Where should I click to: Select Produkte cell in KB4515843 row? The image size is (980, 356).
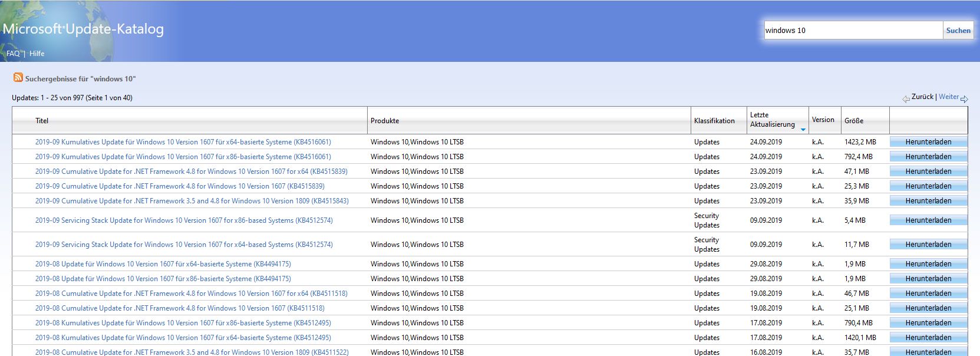[x=417, y=201]
